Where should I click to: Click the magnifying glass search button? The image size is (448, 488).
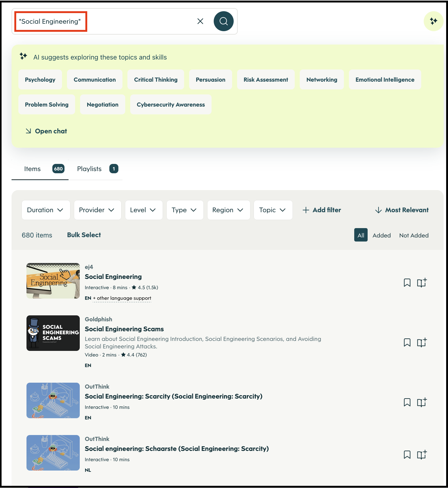tap(223, 21)
